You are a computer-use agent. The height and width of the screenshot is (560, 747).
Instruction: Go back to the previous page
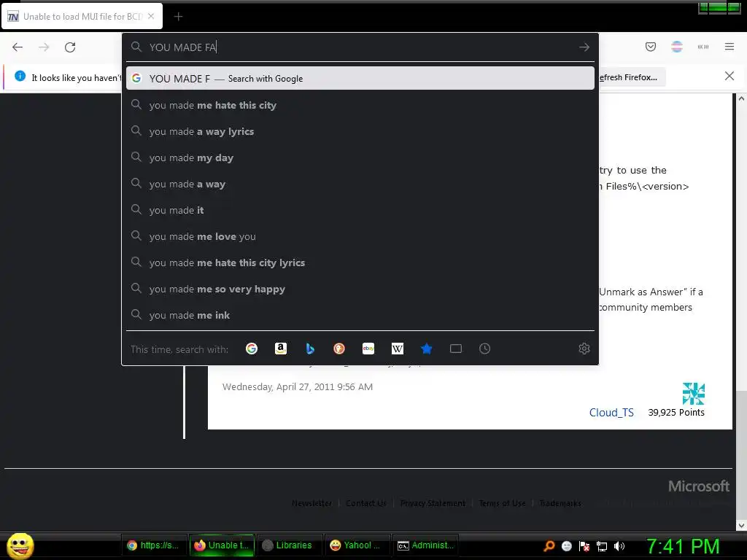18,47
